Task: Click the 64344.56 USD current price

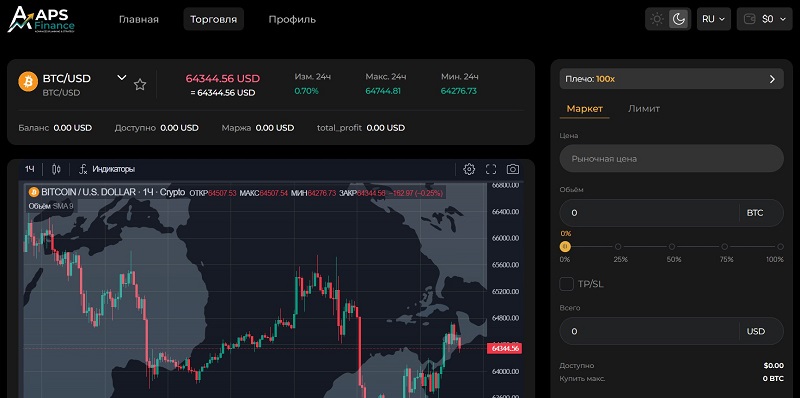Action: click(222, 78)
